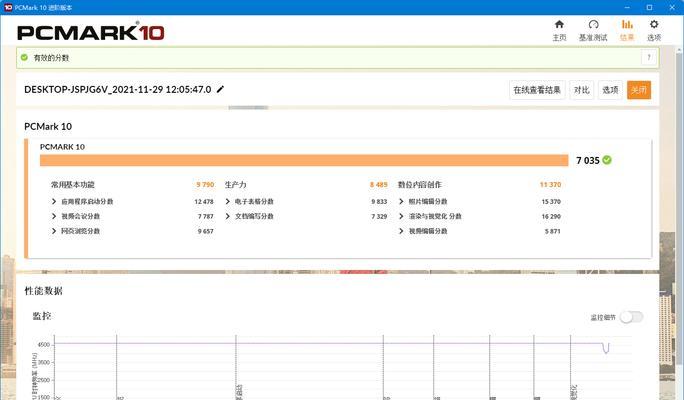This screenshot has width=684, height=400.
Task: Click the 12 478 app startup value
Action: coord(204,202)
